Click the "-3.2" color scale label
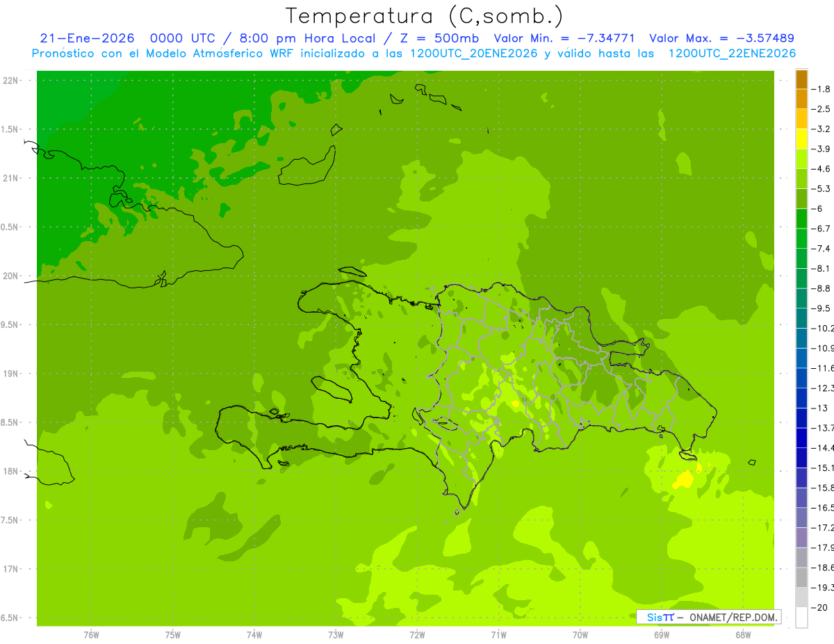 point(821,129)
